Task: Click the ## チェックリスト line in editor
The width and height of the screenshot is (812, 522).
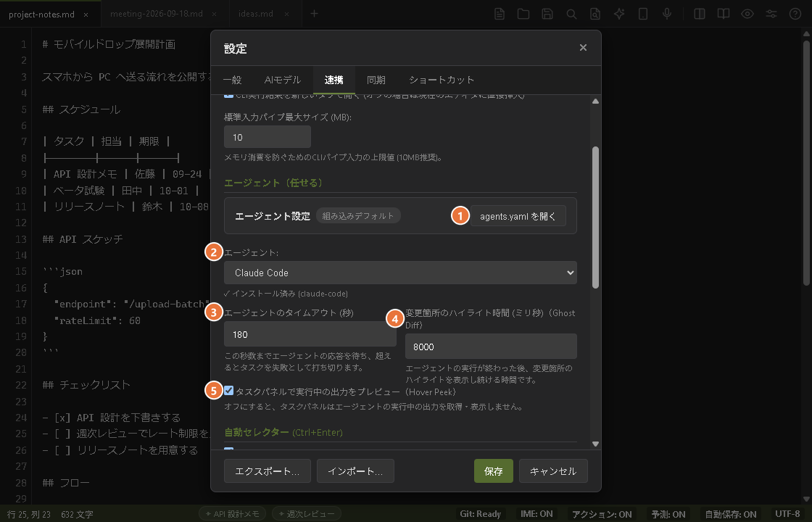Action: 86,385
